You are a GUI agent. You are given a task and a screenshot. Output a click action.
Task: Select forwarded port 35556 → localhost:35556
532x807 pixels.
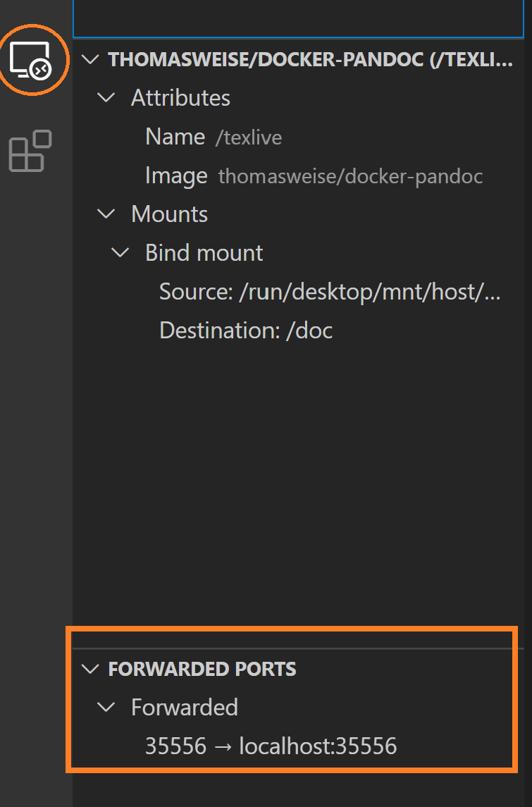tap(299, 746)
